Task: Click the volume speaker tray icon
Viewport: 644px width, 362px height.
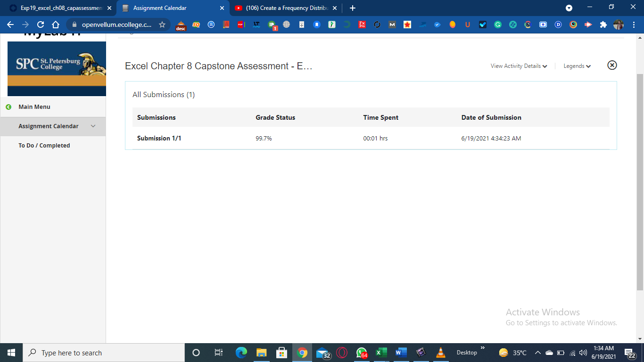Action: [x=583, y=353]
